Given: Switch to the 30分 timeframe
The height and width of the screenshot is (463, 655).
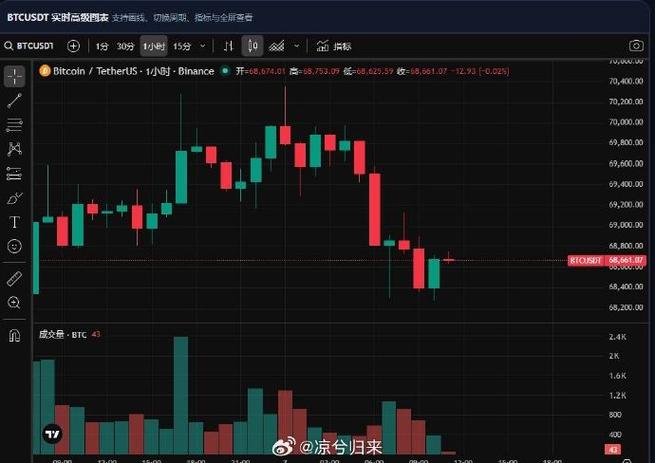Looking at the screenshot, I should pyautogui.click(x=125, y=46).
